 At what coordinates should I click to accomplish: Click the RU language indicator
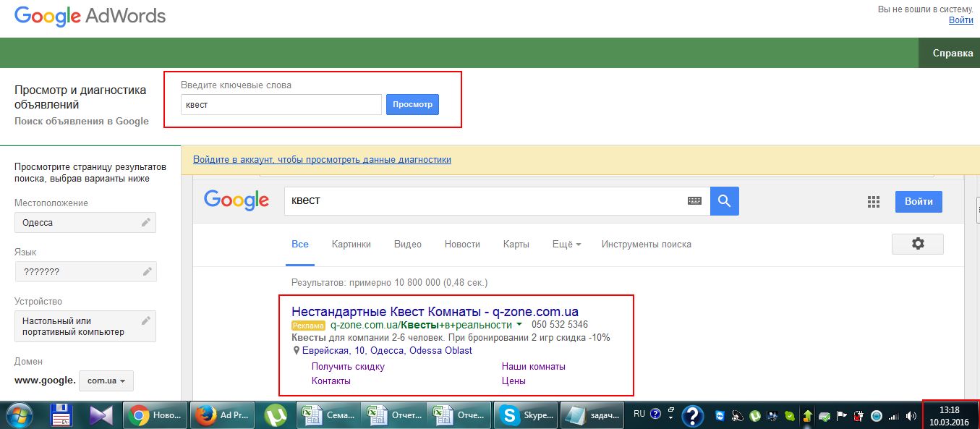[639, 414]
